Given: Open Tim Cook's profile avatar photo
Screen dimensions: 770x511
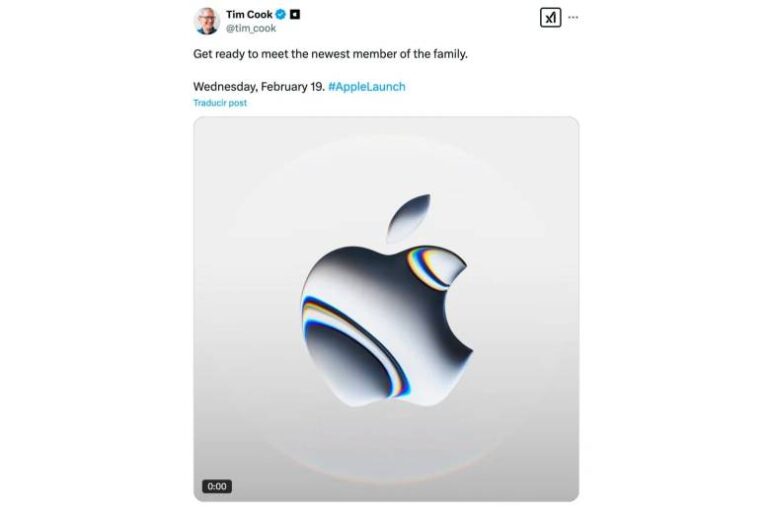Looking at the screenshot, I should point(207,21).
